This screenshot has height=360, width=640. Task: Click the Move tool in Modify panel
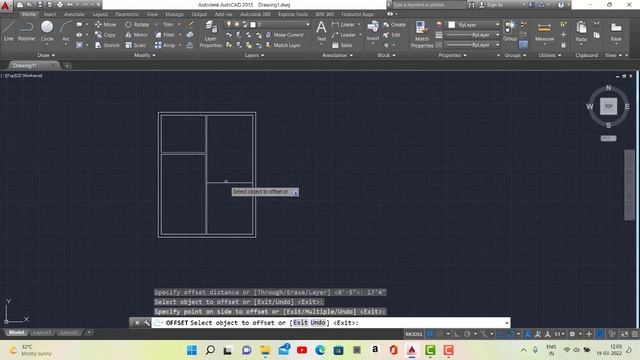click(105, 24)
